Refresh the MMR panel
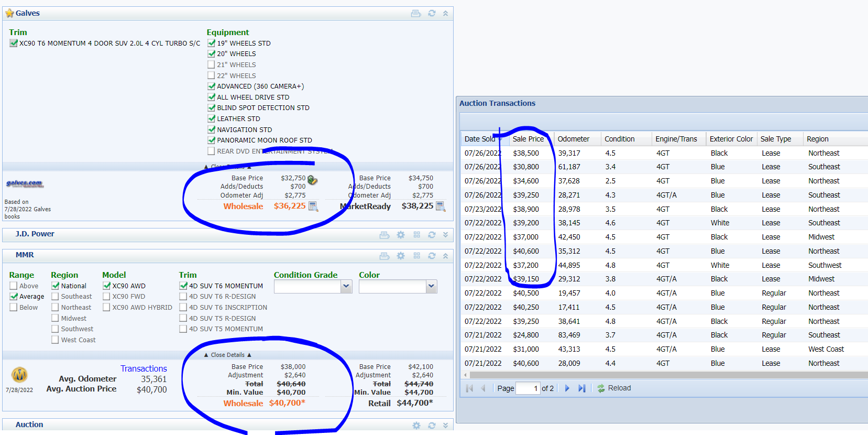This screenshot has width=868, height=435. pos(432,256)
